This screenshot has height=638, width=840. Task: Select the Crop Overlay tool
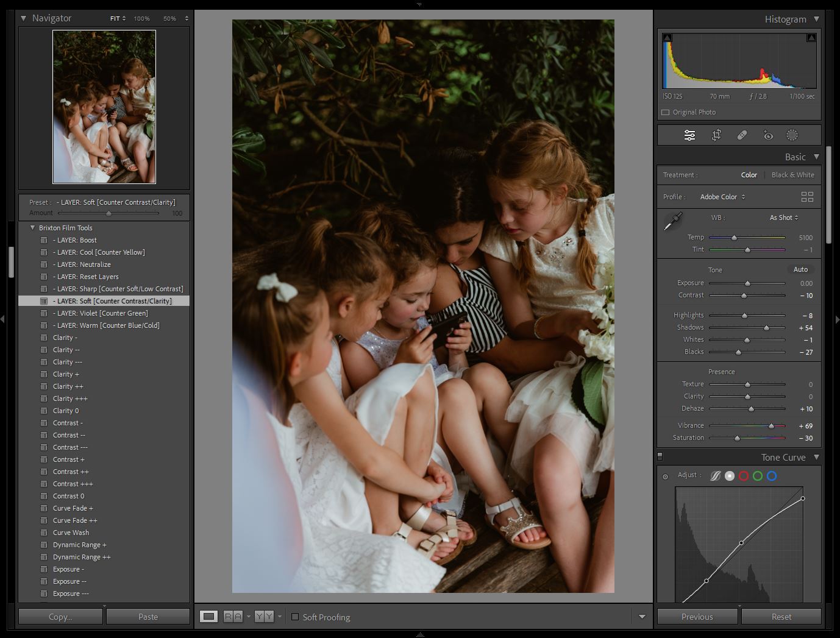click(716, 135)
